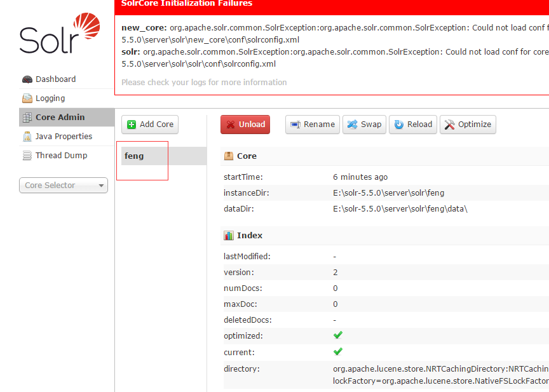Click the Unload button

(245, 125)
